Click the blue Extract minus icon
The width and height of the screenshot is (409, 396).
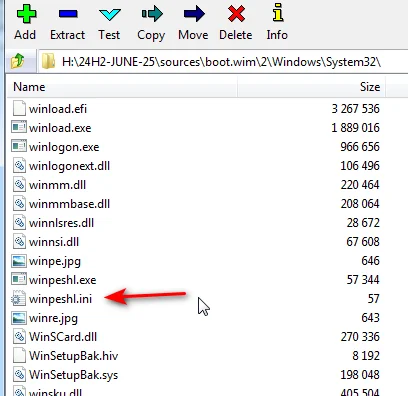(68, 14)
